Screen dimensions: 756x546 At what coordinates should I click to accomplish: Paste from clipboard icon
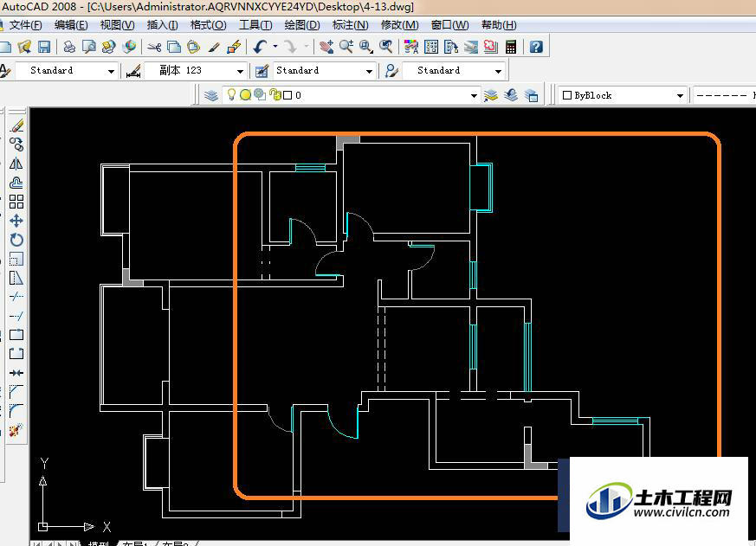coord(194,47)
